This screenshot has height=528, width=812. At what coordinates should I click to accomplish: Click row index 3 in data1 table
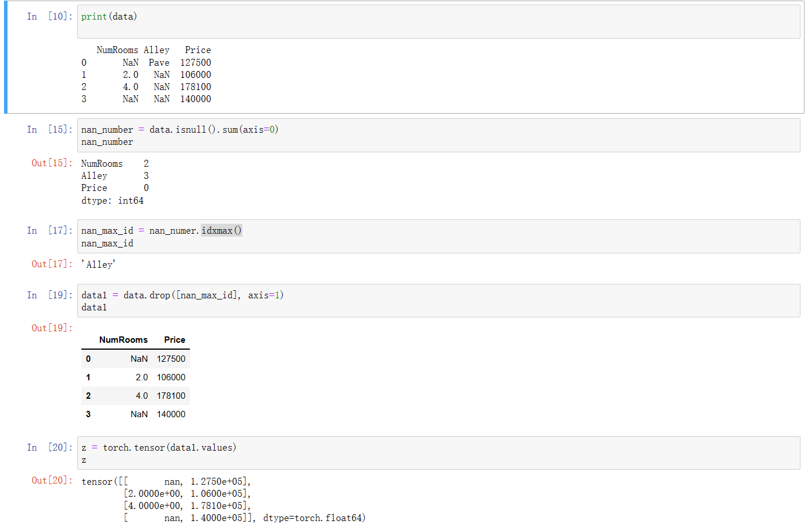88,414
